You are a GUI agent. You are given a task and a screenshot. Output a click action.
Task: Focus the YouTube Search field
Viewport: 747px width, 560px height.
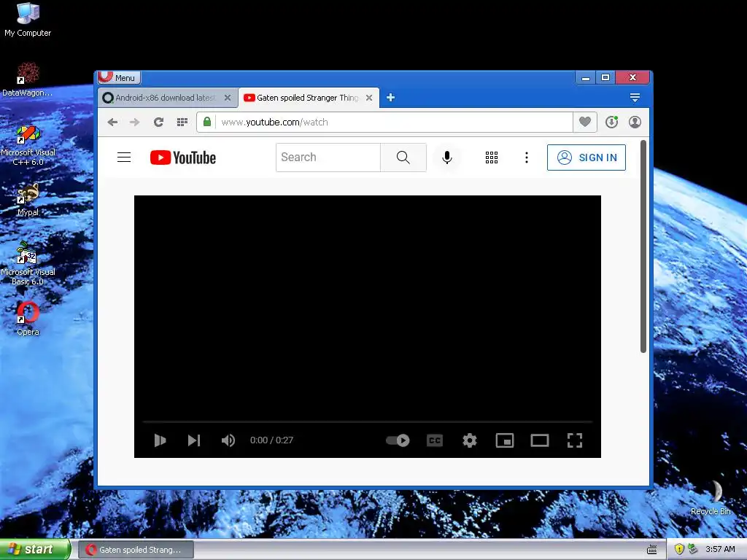pos(328,157)
